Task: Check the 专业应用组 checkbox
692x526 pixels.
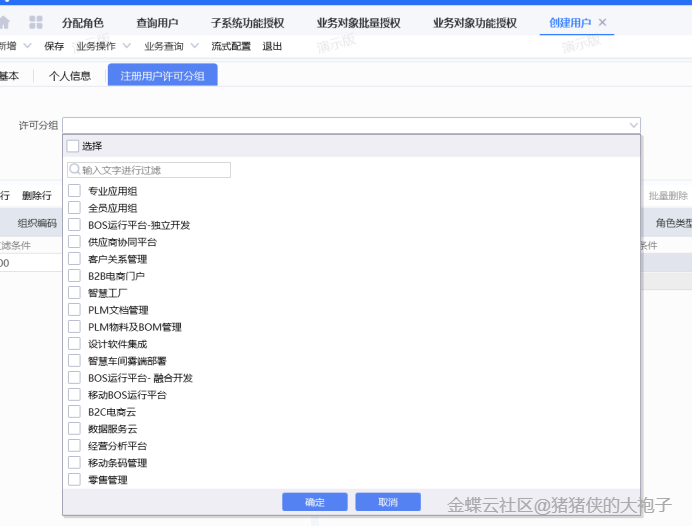Action: [x=74, y=191]
